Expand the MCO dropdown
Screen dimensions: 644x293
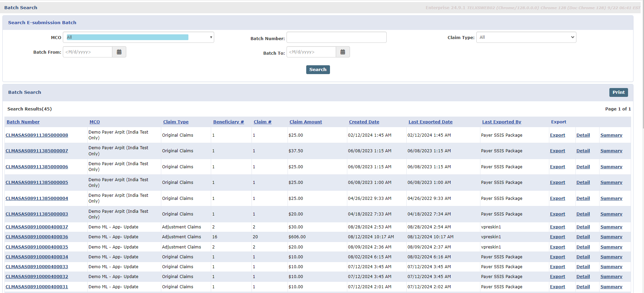(x=139, y=37)
